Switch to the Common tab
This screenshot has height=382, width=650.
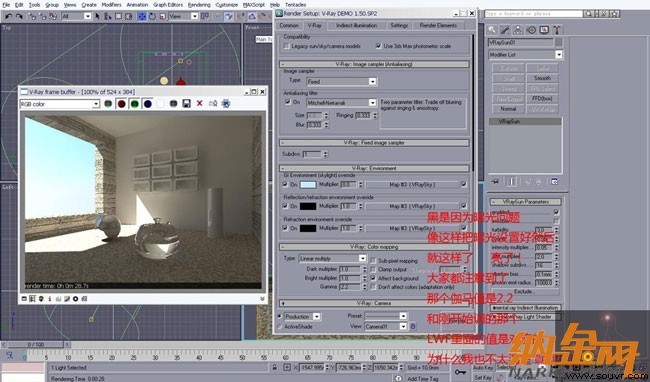[x=289, y=25]
